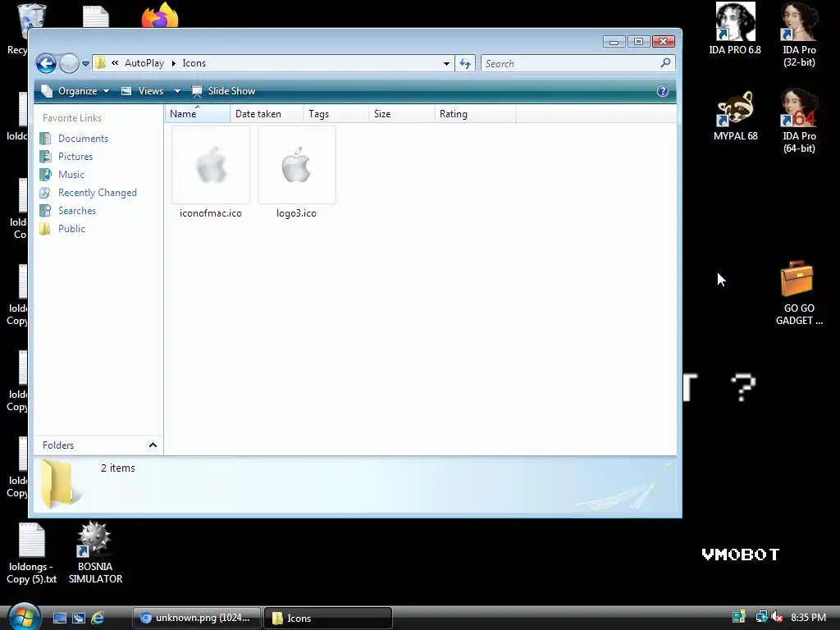Expand the address bar history dropdown

pos(446,64)
